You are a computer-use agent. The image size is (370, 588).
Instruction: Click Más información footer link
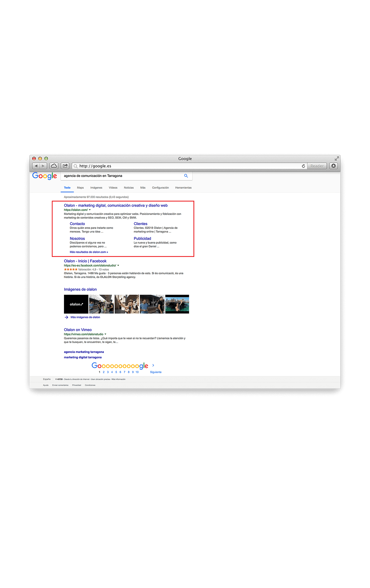pyautogui.click(x=118, y=379)
